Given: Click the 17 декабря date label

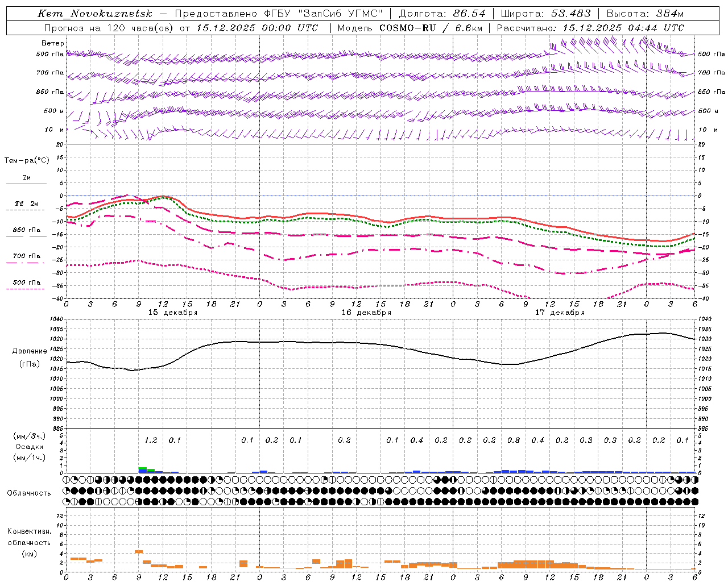Looking at the screenshot, I should (560, 313).
